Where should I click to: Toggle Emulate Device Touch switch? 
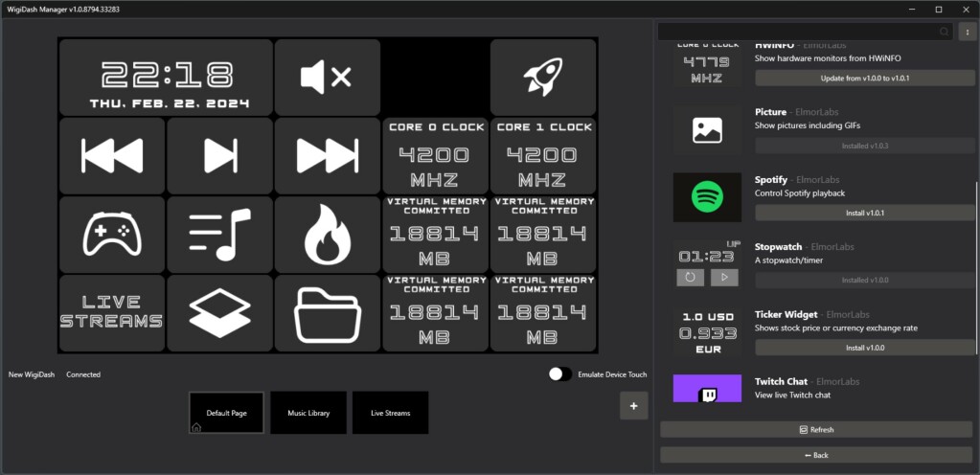[x=560, y=373]
